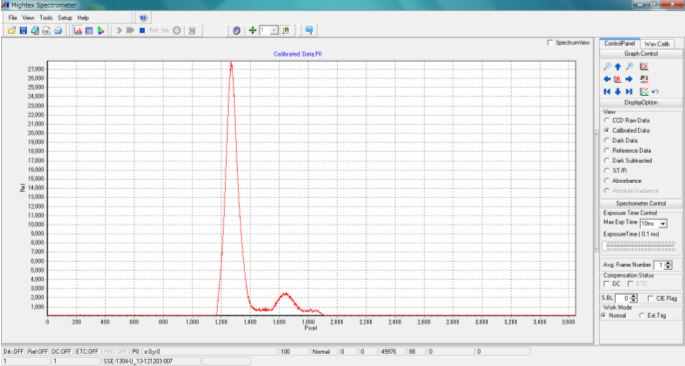Click the blue left arrow in Graph Control
Screen dimensions: 685x366
607,79
